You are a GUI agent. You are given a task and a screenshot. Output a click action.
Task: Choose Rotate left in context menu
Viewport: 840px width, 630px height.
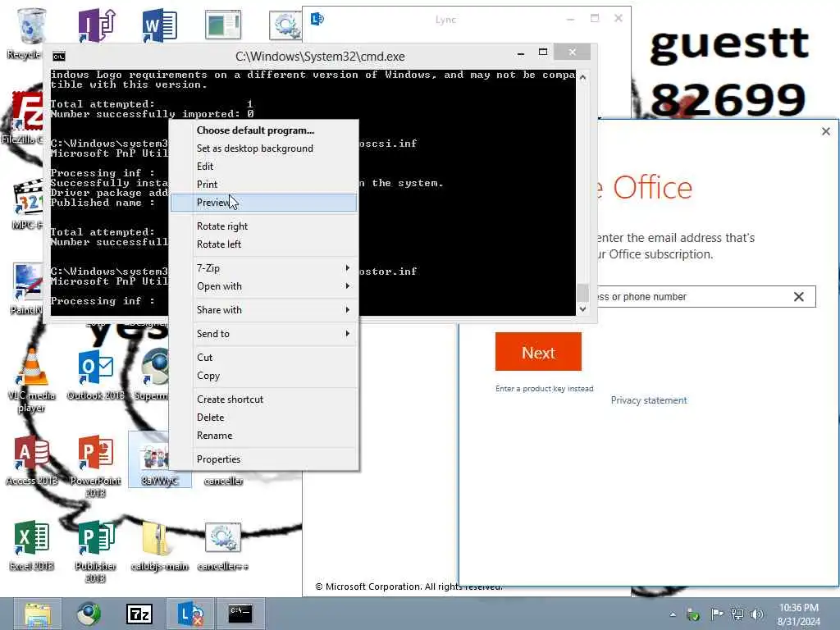[263, 244]
